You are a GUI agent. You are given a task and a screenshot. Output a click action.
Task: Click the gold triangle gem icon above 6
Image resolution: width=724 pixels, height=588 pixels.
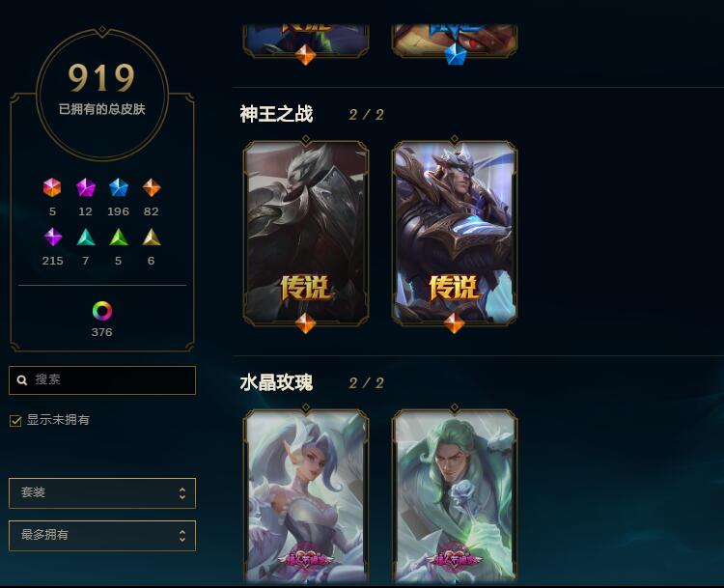coord(152,237)
